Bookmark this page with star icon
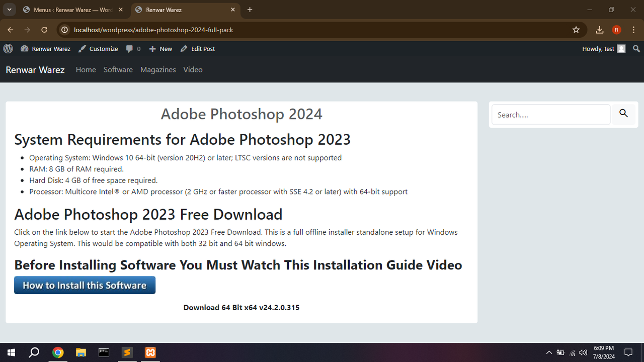The image size is (644, 362). pyautogui.click(x=576, y=30)
